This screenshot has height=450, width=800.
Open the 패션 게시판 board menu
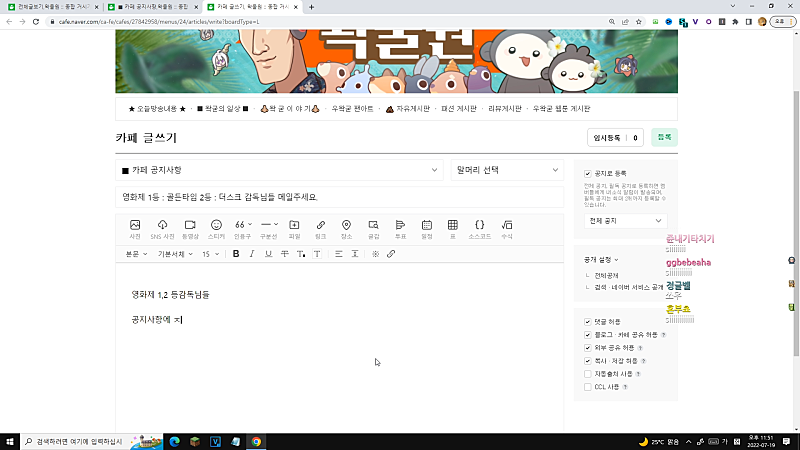pyautogui.click(x=459, y=109)
